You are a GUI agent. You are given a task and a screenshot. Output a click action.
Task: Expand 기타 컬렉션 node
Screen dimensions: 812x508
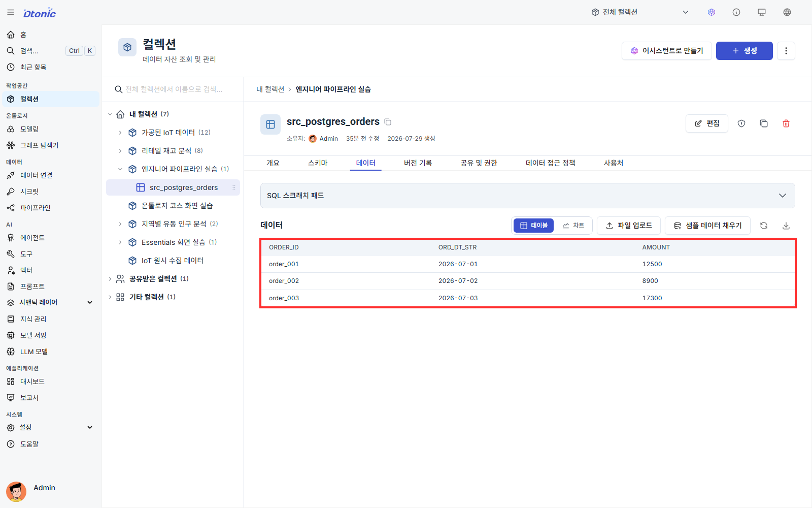[110, 297]
